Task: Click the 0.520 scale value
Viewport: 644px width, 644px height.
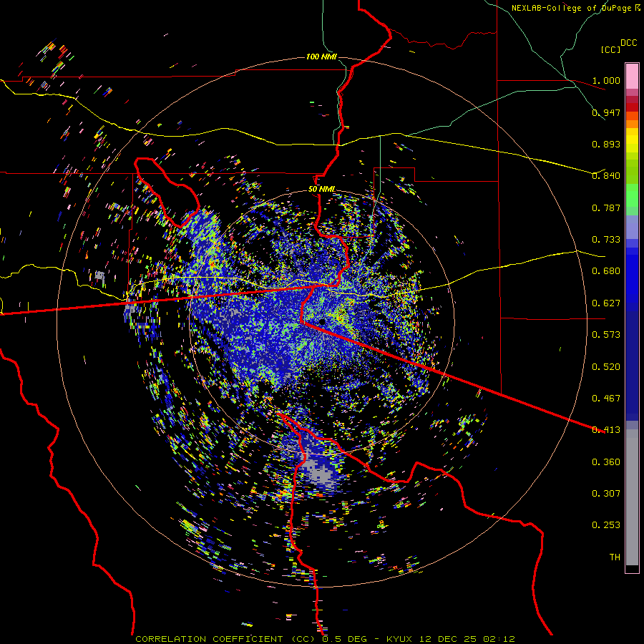Action: pos(606,367)
